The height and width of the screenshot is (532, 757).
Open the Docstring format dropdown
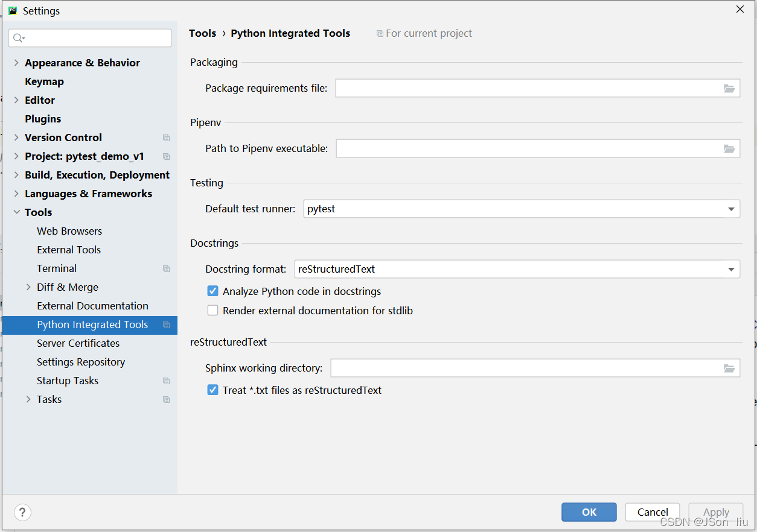coord(731,270)
